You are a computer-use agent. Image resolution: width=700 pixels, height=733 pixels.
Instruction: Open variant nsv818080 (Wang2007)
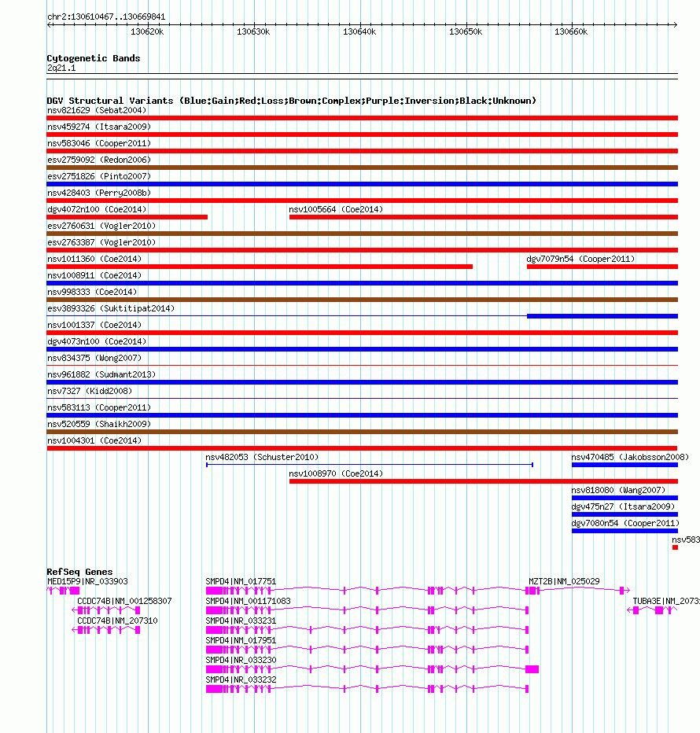click(x=624, y=498)
